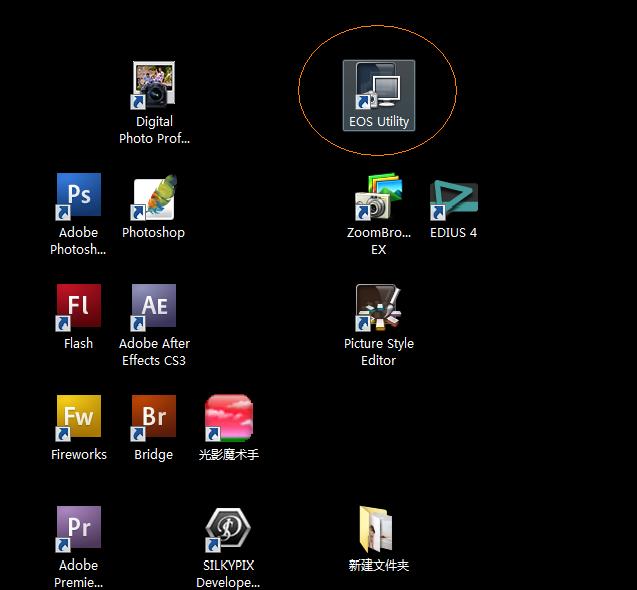Click the "Adobe Premie..." label
The height and width of the screenshot is (590, 637).
click(78, 573)
